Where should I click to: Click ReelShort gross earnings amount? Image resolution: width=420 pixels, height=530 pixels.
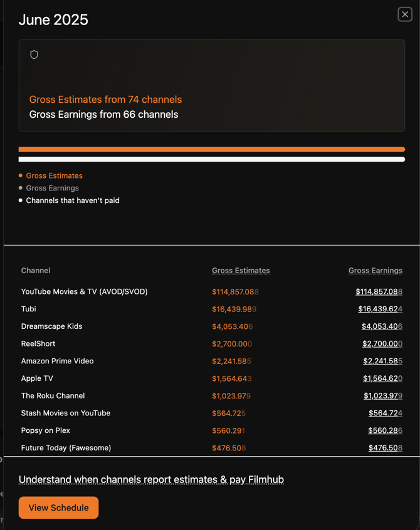click(x=382, y=344)
